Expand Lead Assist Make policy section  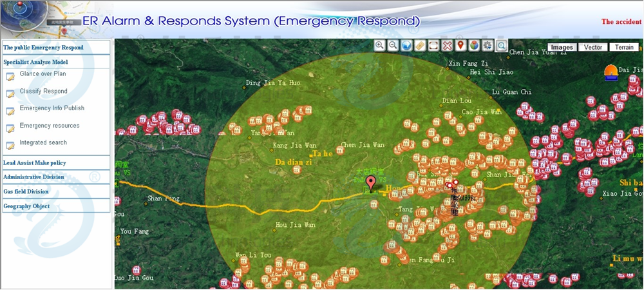(35, 163)
